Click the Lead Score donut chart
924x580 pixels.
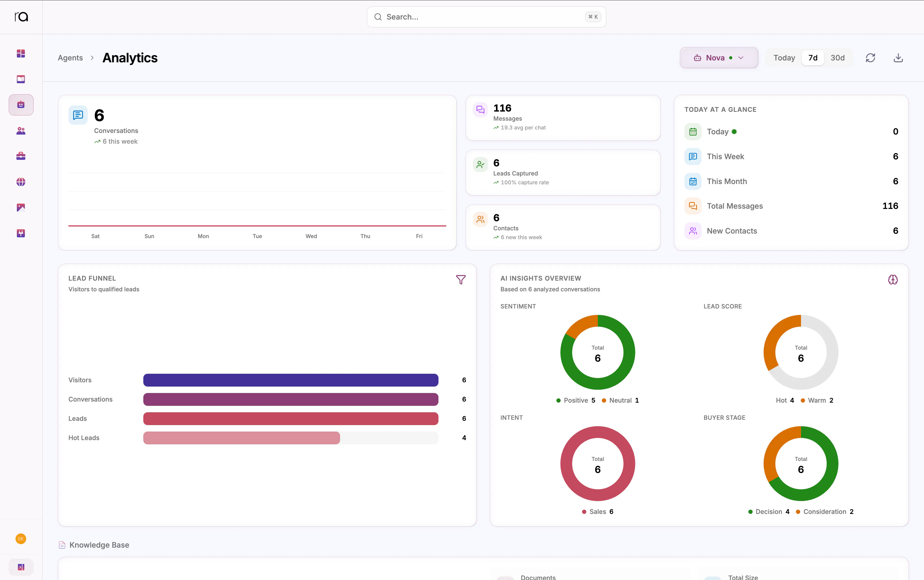[x=800, y=353]
